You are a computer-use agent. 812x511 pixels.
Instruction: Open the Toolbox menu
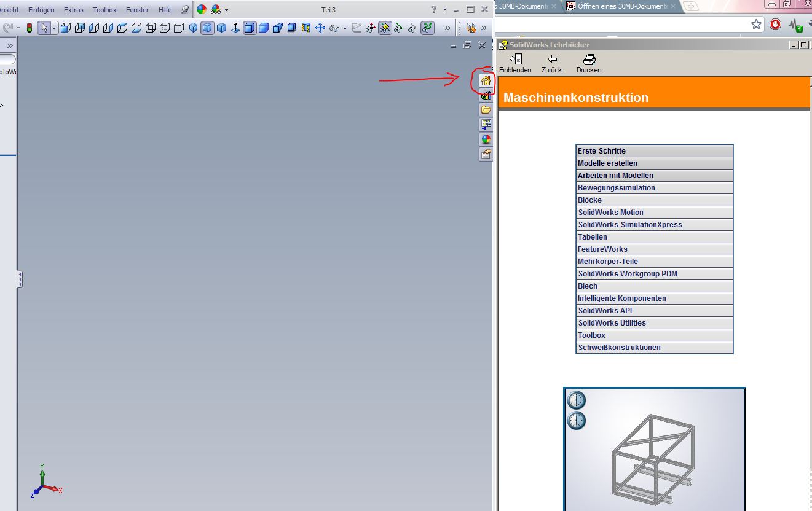click(x=104, y=10)
